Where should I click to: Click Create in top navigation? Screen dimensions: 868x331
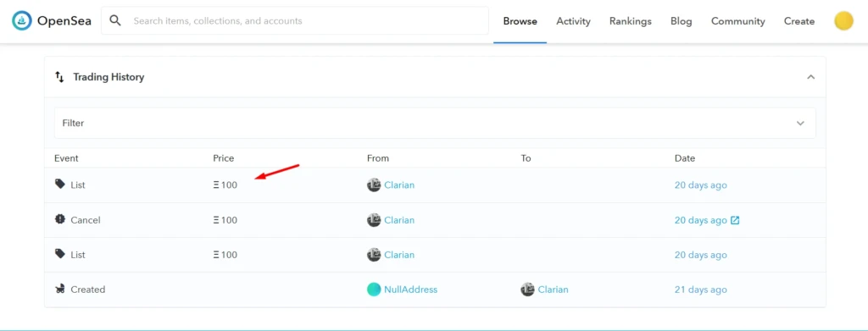[x=798, y=21]
